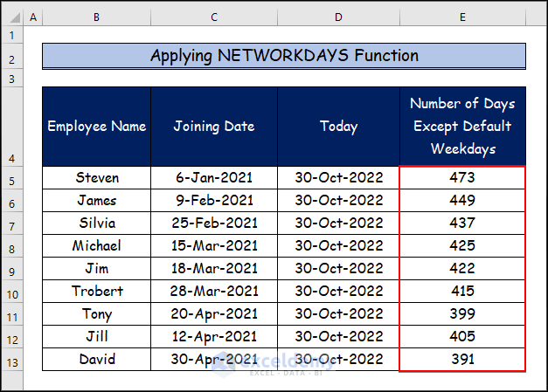Screen dimensions: 548x392
Task: Select row 4 header
Action: pyautogui.click(x=12, y=127)
